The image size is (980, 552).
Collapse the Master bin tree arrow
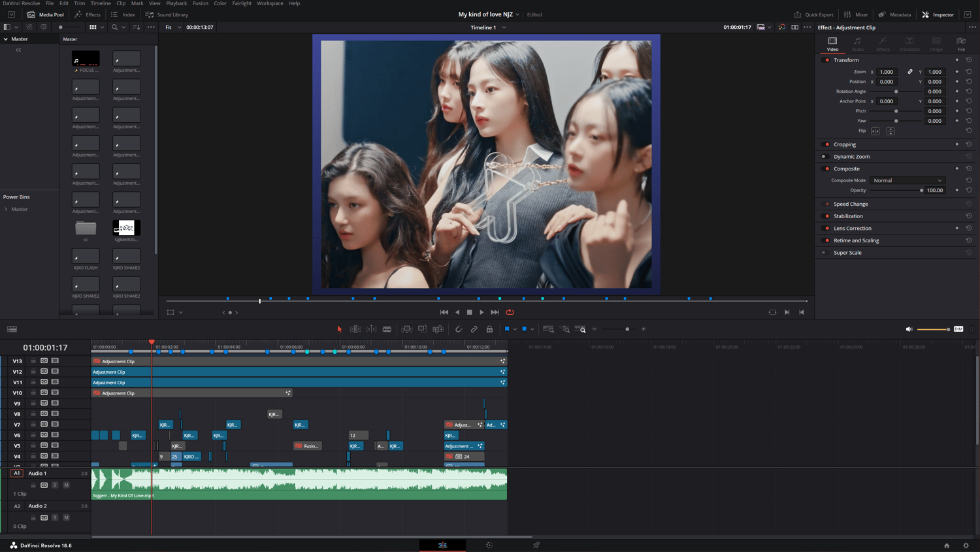click(6, 39)
